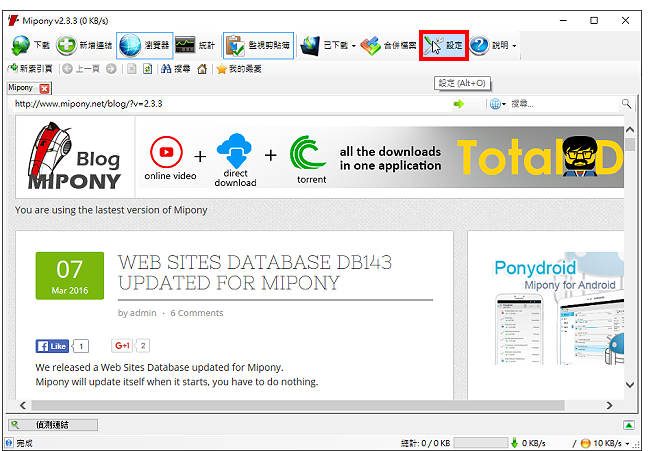Refresh the current page
The image size is (653, 451).
[x=147, y=69]
